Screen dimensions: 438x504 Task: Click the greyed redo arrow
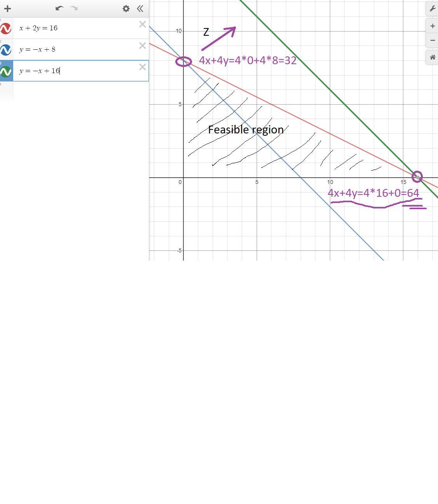pyautogui.click(x=74, y=8)
